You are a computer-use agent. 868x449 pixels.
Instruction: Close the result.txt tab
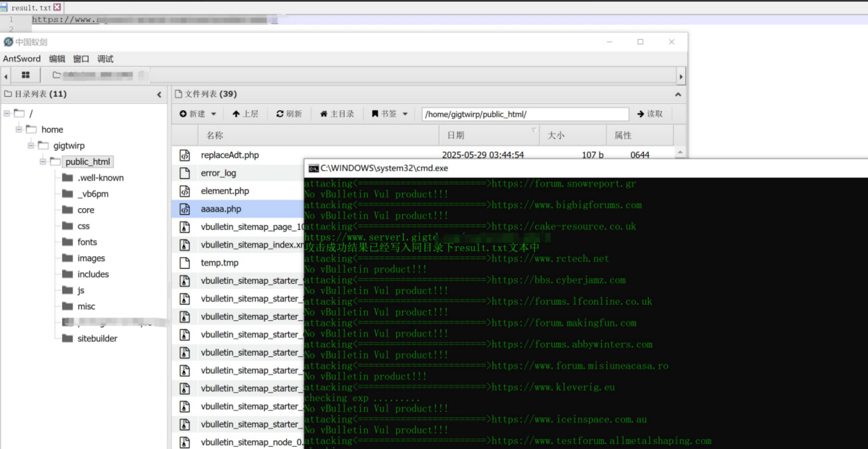[x=57, y=7]
